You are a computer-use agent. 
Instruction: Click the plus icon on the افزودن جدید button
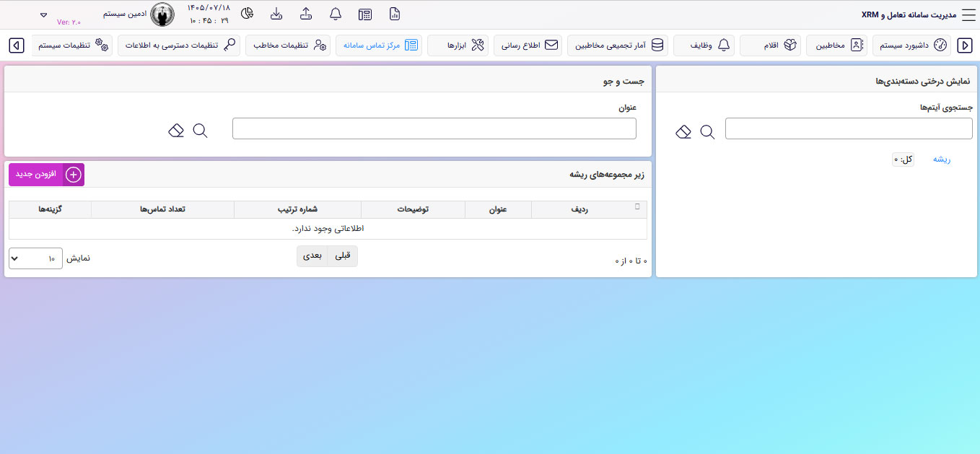click(74, 175)
